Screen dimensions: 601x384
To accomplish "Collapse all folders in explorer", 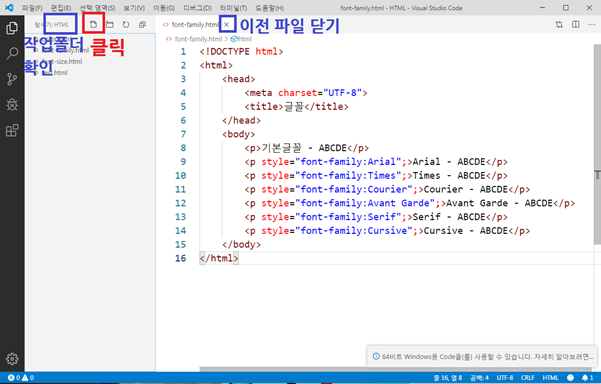I will click(x=142, y=25).
